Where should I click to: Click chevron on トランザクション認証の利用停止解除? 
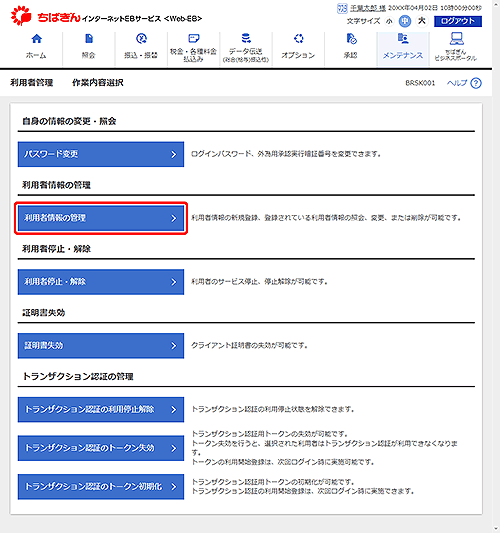point(174,410)
